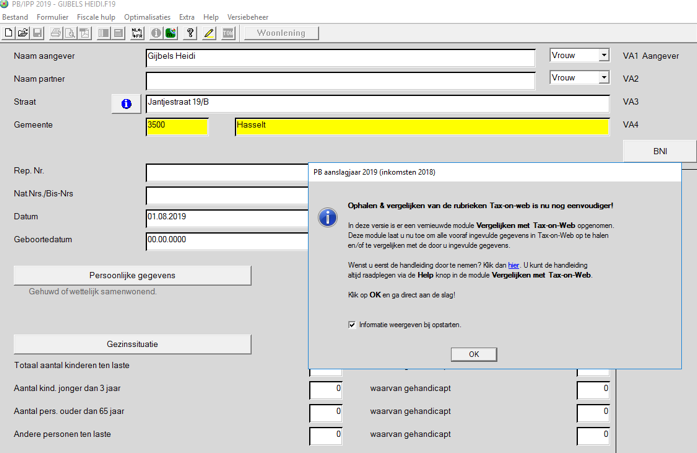The image size is (697, 453).
Task: Click the open folder toolbar icon
Action: [x=23, y=34]
